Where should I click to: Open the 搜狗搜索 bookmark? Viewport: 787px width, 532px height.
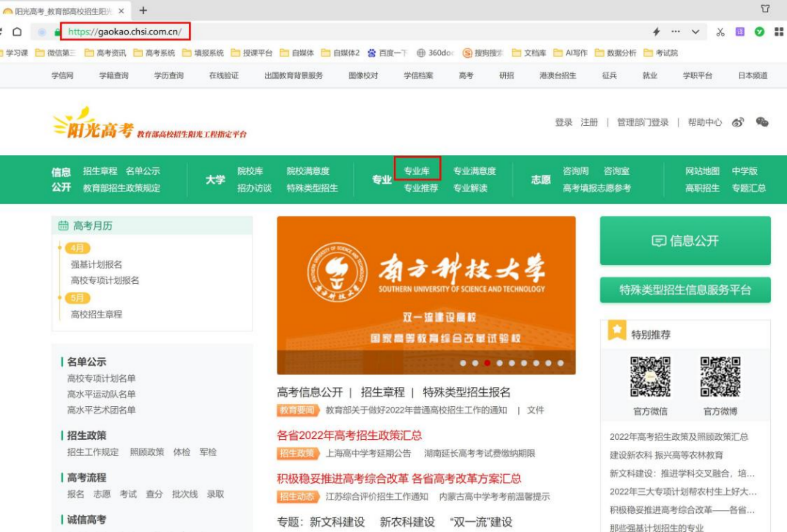point(482,53)
